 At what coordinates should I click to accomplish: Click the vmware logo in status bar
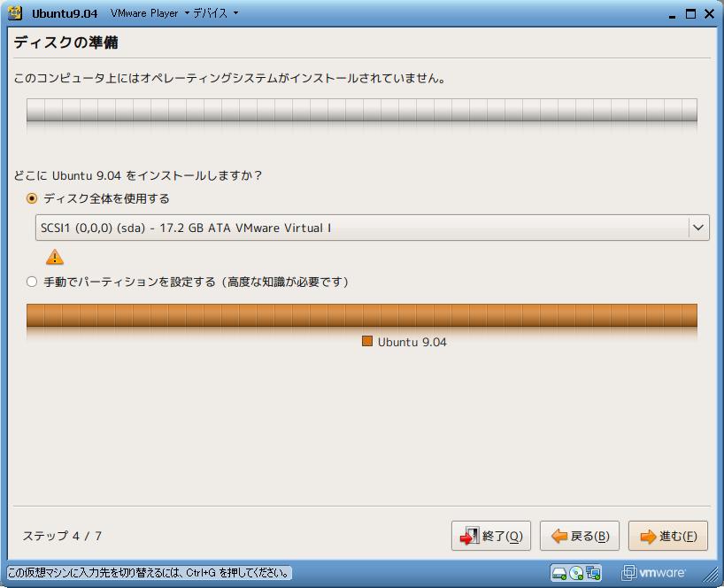point(653,573)
